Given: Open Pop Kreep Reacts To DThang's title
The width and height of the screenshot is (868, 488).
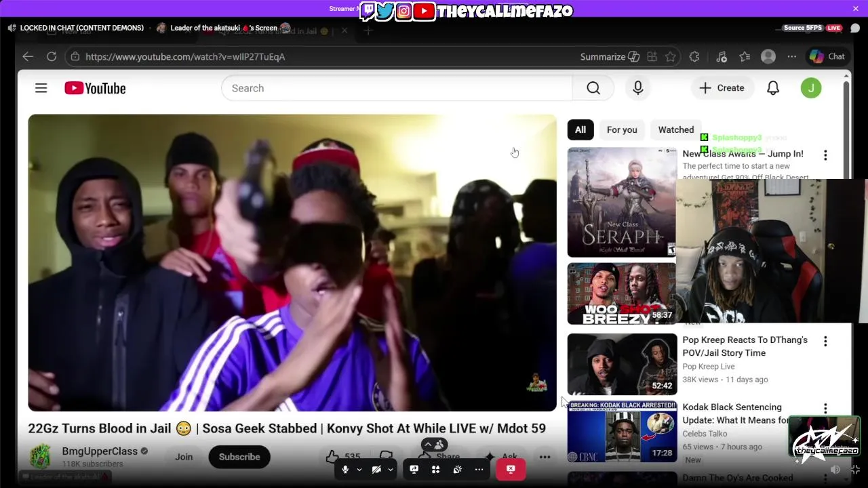Looking at the screenshot, I should click(745, 346).
